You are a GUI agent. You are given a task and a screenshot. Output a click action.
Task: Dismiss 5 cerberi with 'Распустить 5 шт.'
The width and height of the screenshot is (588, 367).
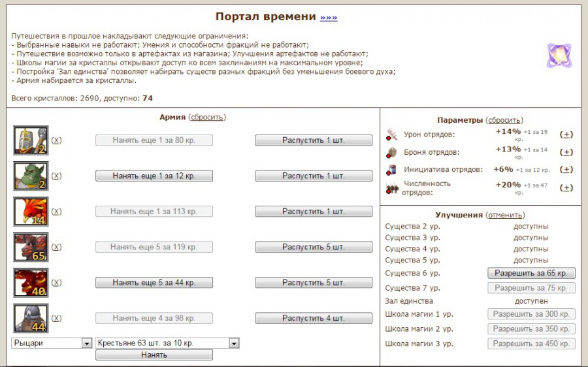coord(314,247)
